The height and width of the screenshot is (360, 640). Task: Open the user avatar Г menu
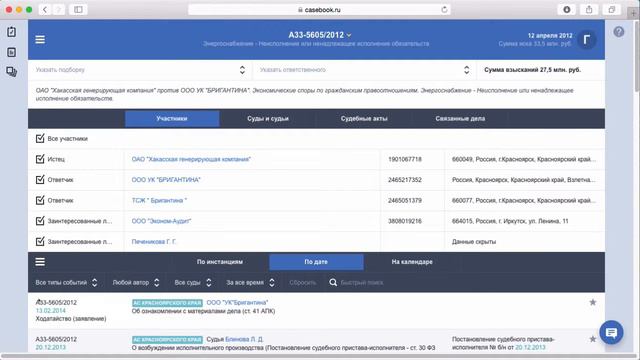tap(587, 40)
